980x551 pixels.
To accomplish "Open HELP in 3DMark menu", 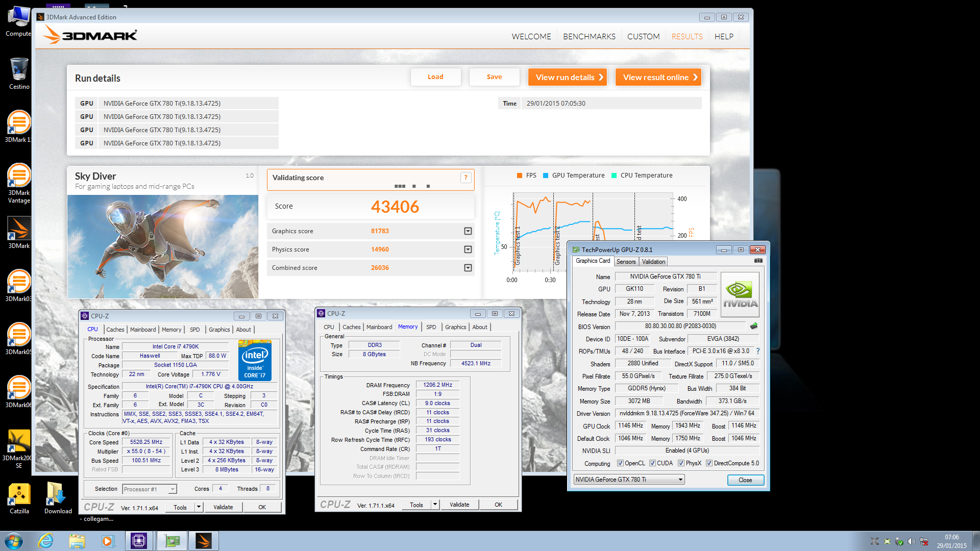I will coord(724,37).
